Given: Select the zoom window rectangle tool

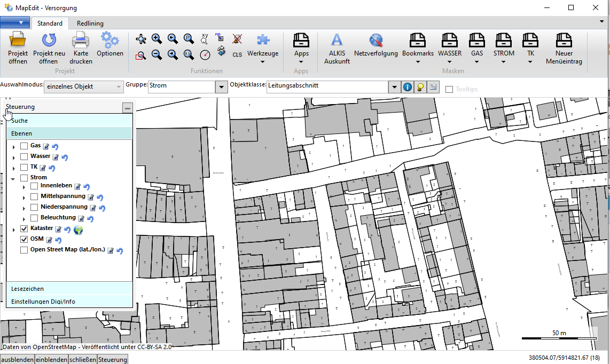Looking at the screenshot, I should pyautogui.click(x=140, y=55).
